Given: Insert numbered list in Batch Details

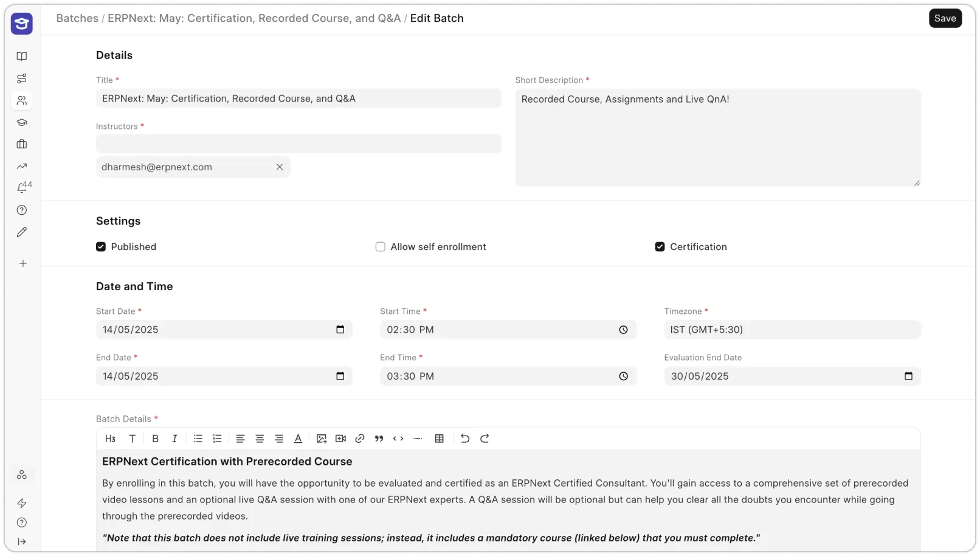Looking at the screenshot, I should [x=217, y=439].
